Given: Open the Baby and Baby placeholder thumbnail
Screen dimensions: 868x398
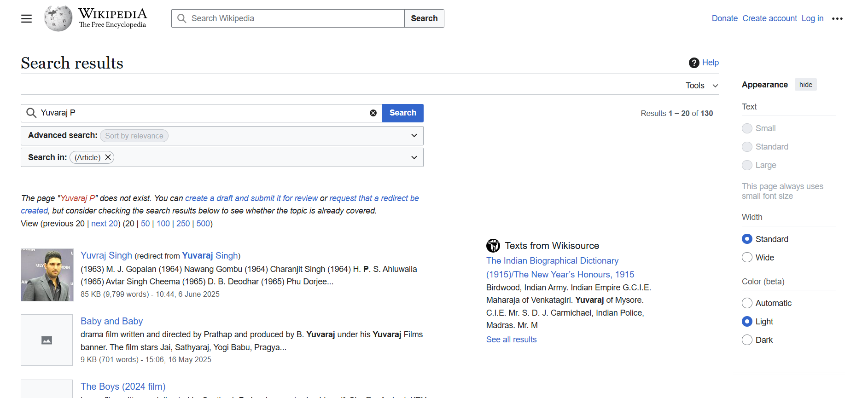Looking at the screenshot, I should (47, 340).
